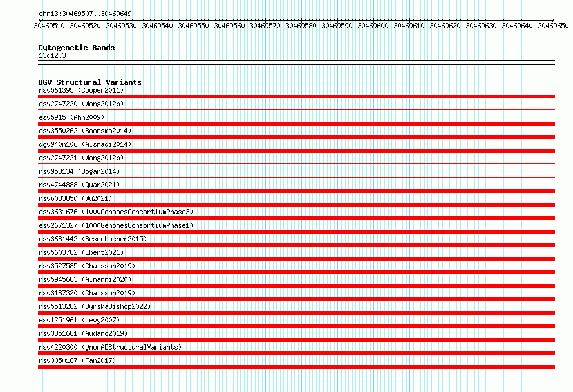Viewport: 573px width, 392px height.
Task: Click nsv4220300 (gnomADStructuralVariants) label
Action: tap(110, 347)
